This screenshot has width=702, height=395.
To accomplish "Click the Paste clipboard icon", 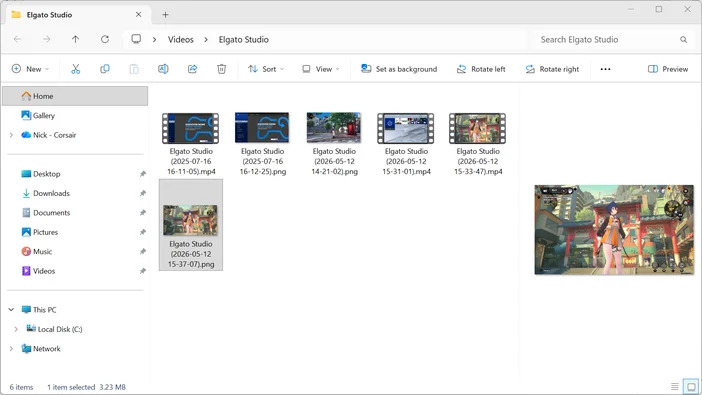I will click(x=134, y=69).
